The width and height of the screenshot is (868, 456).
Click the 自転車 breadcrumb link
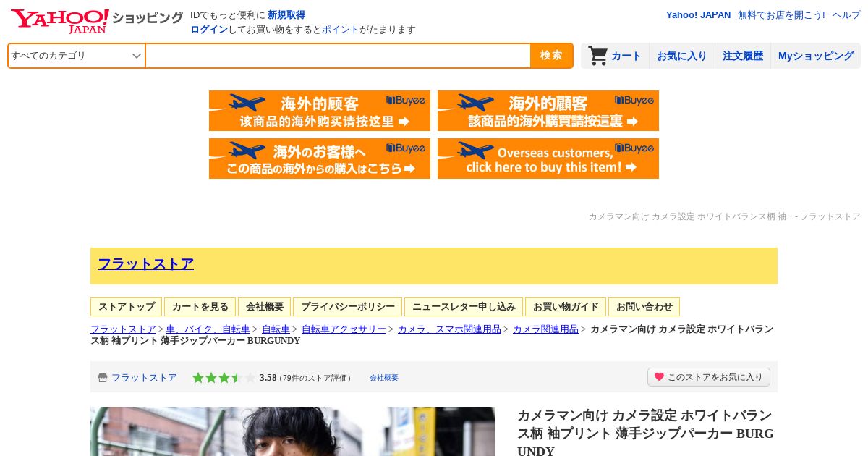click(276, 329)
